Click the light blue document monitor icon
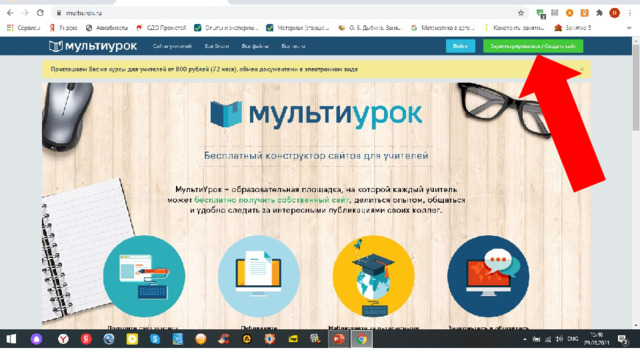 click(259, 276)
